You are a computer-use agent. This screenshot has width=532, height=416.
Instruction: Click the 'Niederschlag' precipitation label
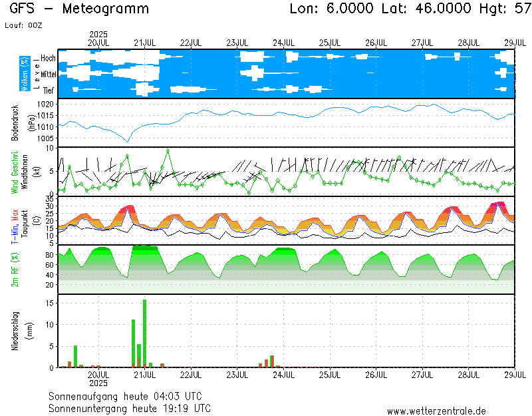[15, 331]
